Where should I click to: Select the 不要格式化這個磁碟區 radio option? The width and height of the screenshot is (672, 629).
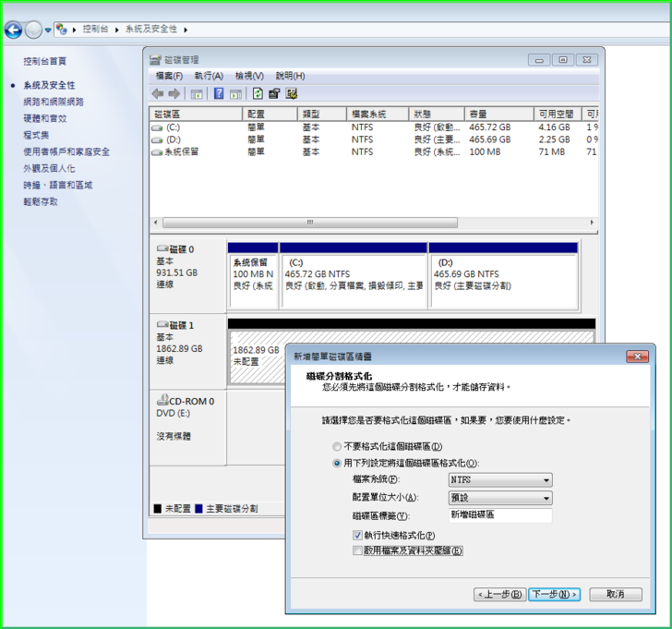(336, 447)
